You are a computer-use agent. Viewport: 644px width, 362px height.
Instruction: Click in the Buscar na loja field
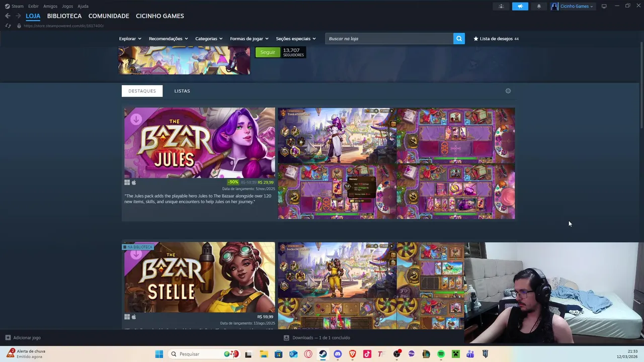[x=389, y=39]
